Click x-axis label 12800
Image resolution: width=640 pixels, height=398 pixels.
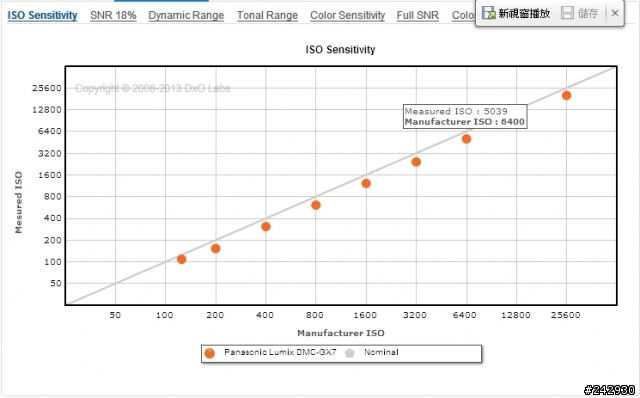pos(516,315)
